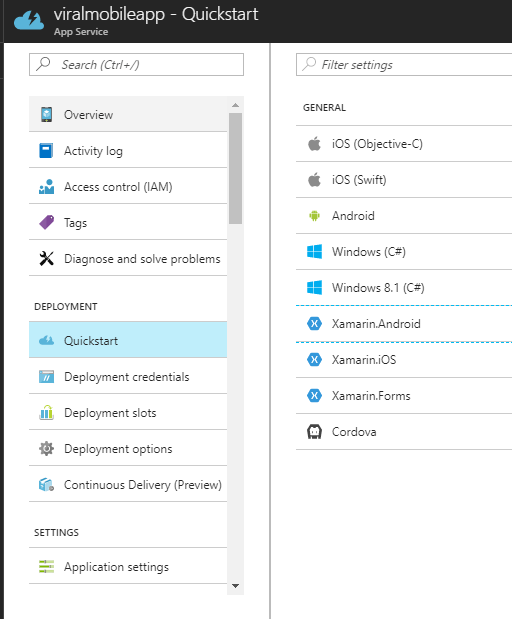The width and height of the screenshot is (512, 619).
Task: Click the menu scrollbar thumb
Action: pos(235,168)
